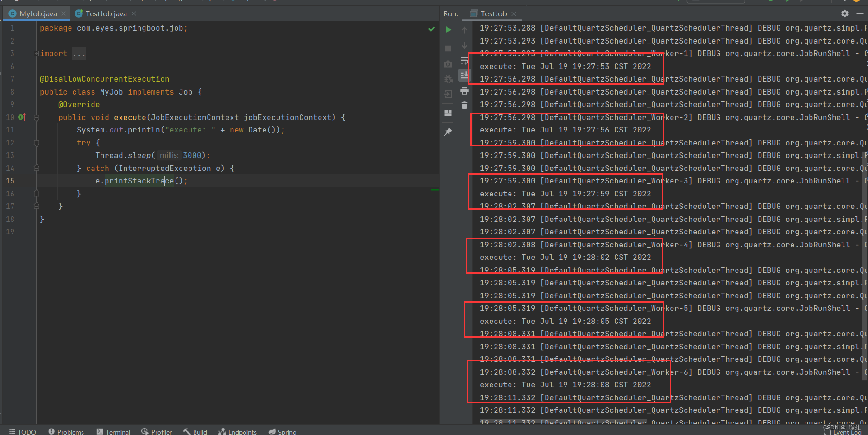This screenshot has height=435, width=868.
Task: Click the execute method name on line 10
Action: [130, 118]
